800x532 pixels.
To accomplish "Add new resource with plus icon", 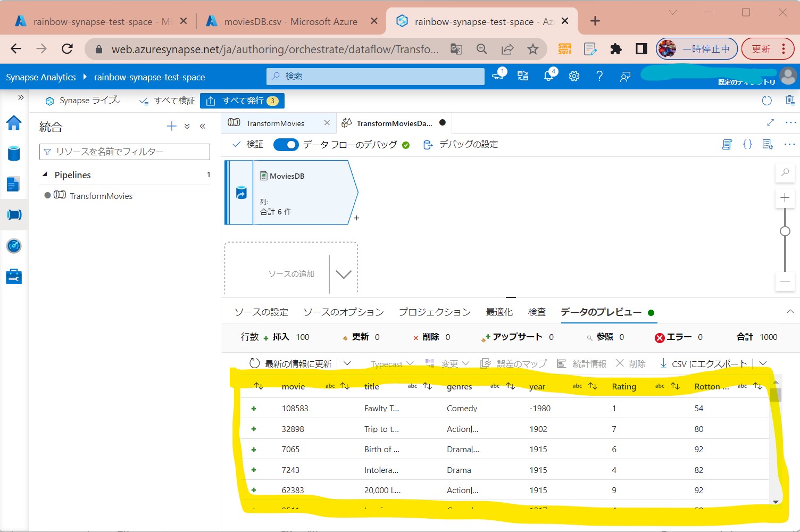I will [x=171, y=126].
